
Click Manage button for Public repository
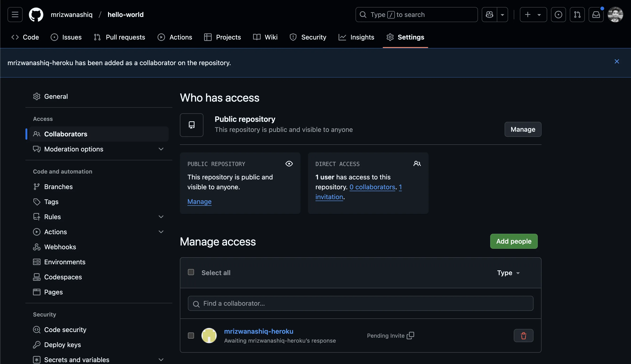pyautogui.click(x=523, y=129)
